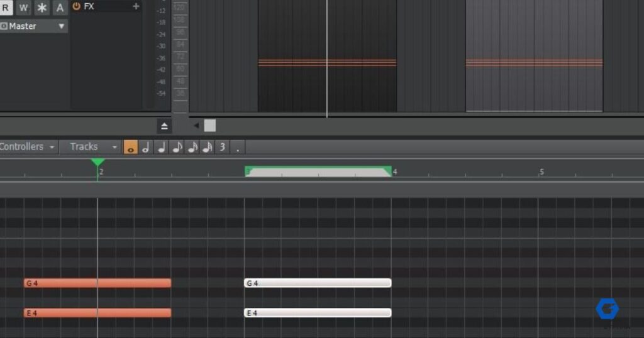Toggle the triplet 3 modifier
The image size is (644, 338).
[x=222, y=147]
